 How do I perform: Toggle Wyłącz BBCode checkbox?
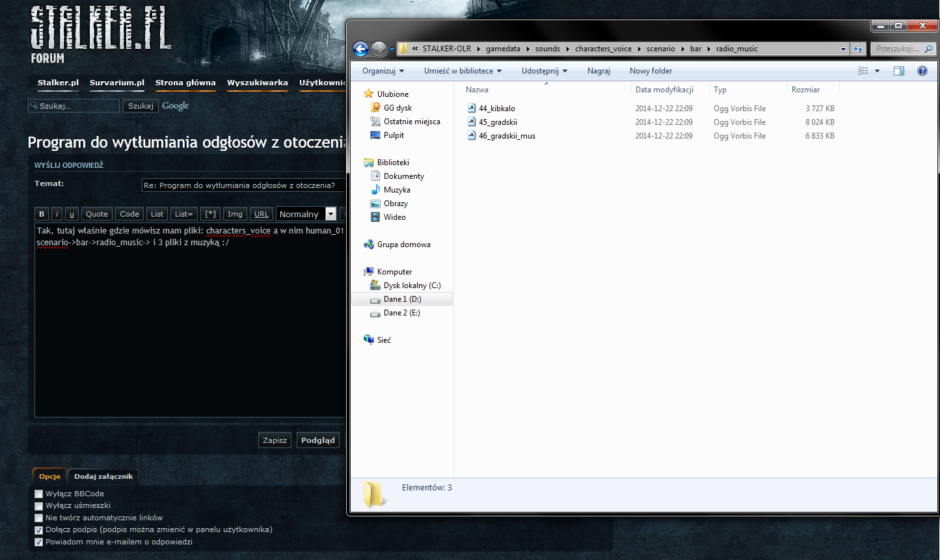[39, 494]
